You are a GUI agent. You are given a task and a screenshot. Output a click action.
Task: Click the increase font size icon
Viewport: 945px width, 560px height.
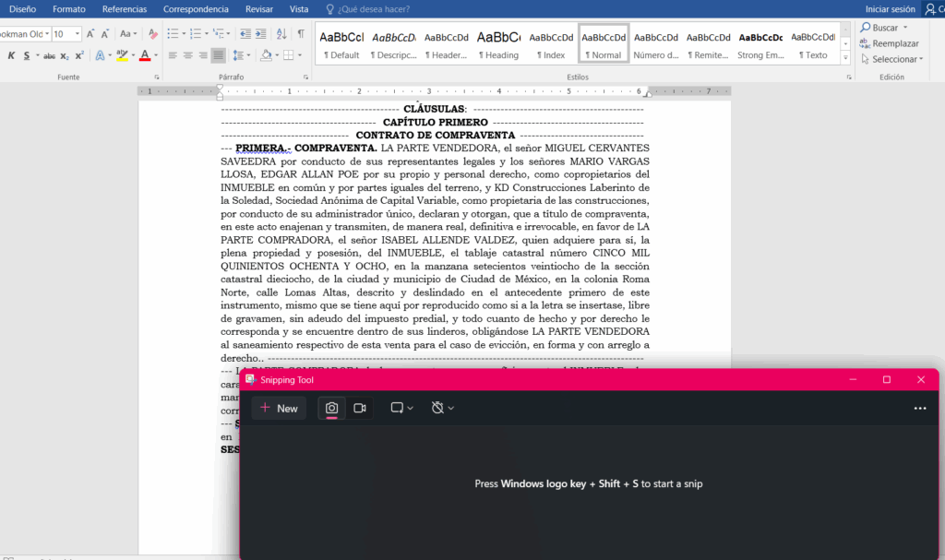pyautogui.click(x=91, y=34)
